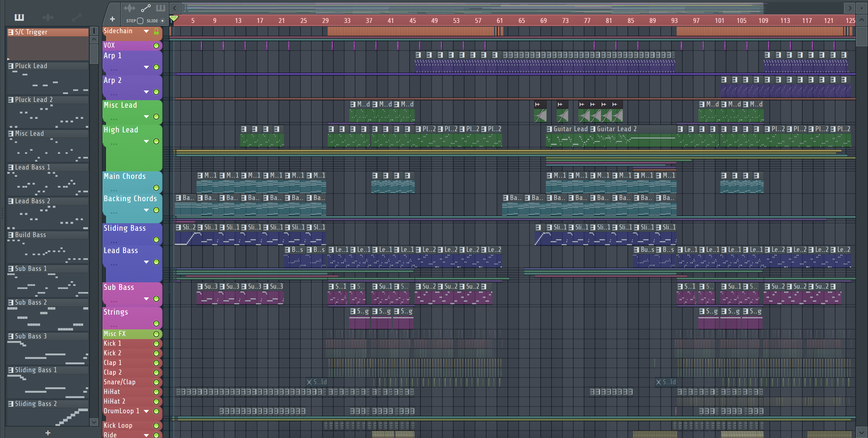This screenshot has width=868, height=438.
Task: Mute the Clap 2 track
Action: click(156, 373)
